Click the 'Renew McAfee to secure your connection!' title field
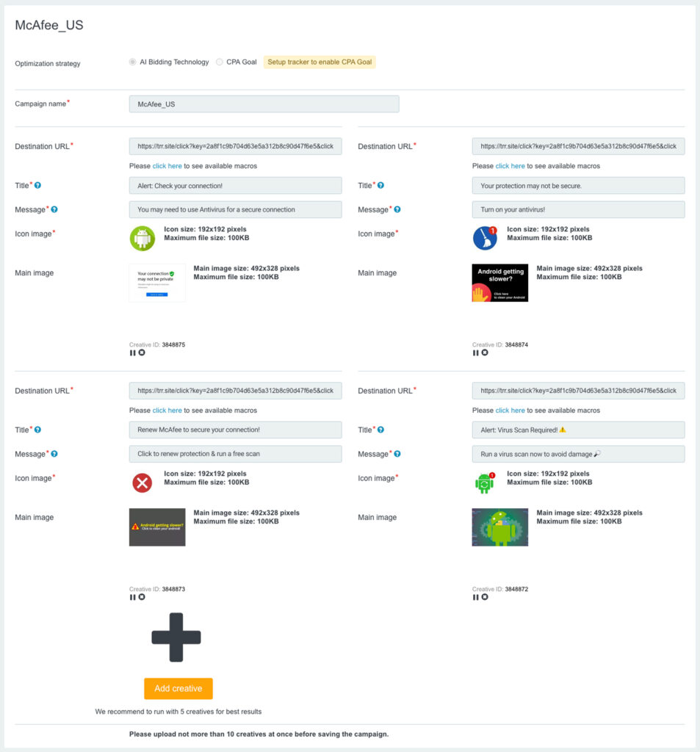700x752 pixels. (235, 430)
